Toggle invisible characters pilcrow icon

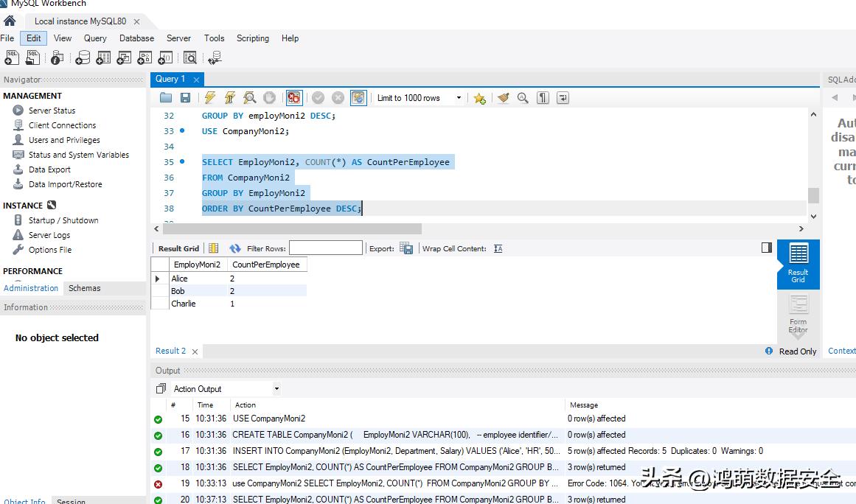543,98
